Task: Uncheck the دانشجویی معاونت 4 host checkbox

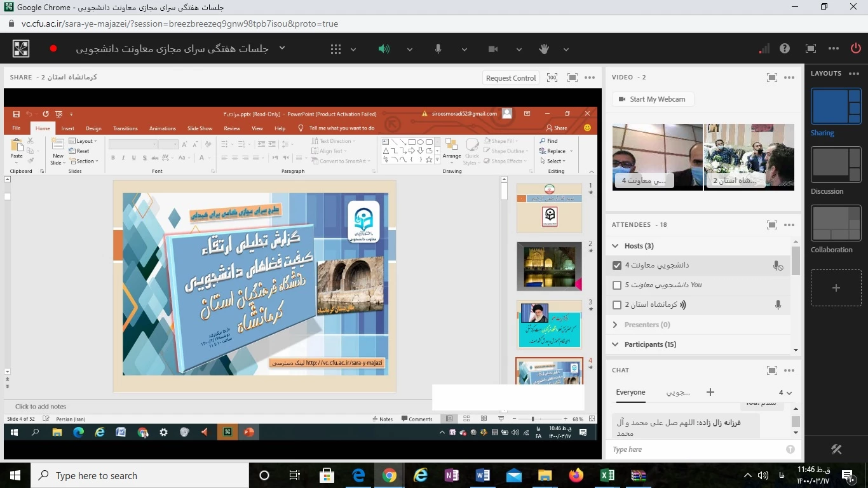Action: pyautogui.click(x=616, y=266)
